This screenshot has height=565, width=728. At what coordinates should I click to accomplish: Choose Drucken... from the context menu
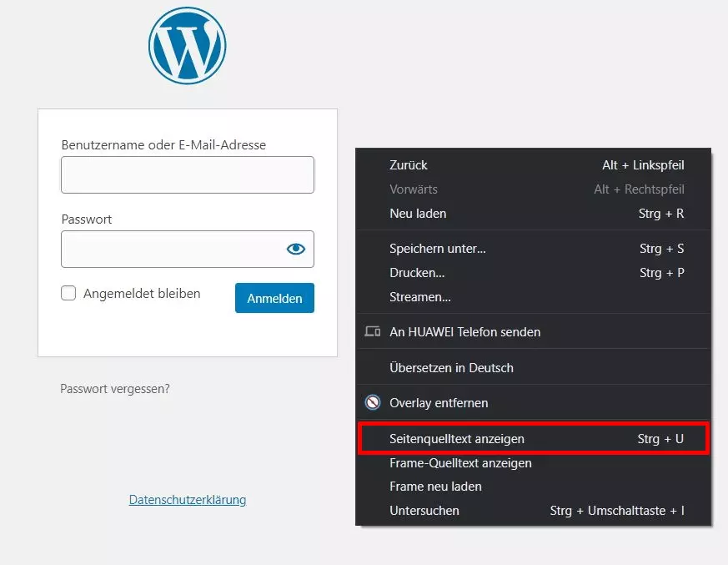(x=533, y=273)
